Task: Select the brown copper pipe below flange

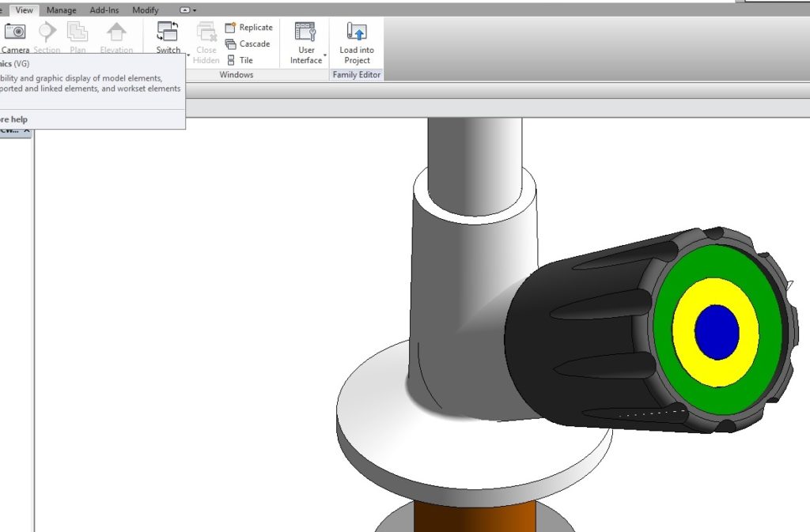Action: click(475, 516)
